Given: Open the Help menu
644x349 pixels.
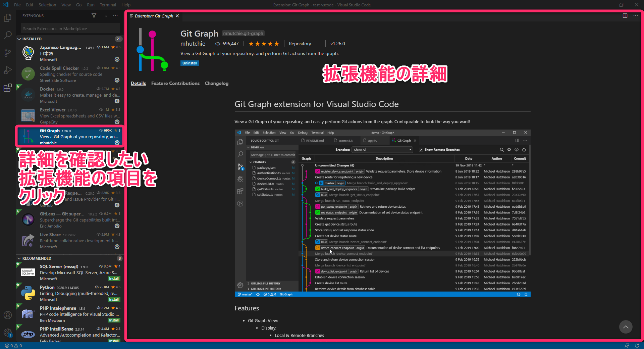Looking at the screenshot, I should coord(126,5).
